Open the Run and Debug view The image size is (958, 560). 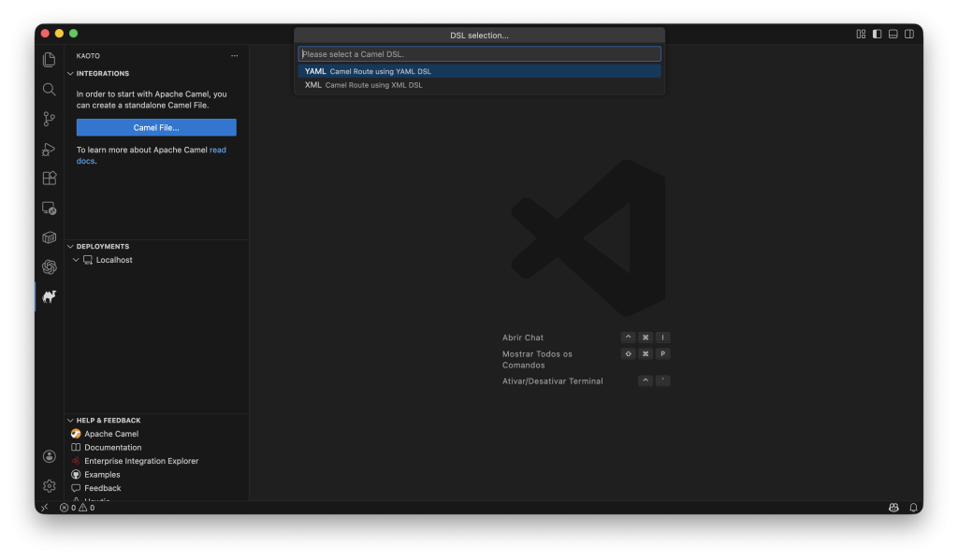[50, 149]
